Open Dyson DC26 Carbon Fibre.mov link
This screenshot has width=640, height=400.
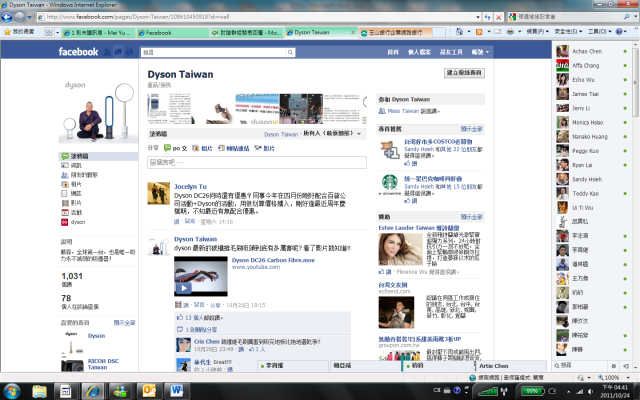(x=273, y=260)
